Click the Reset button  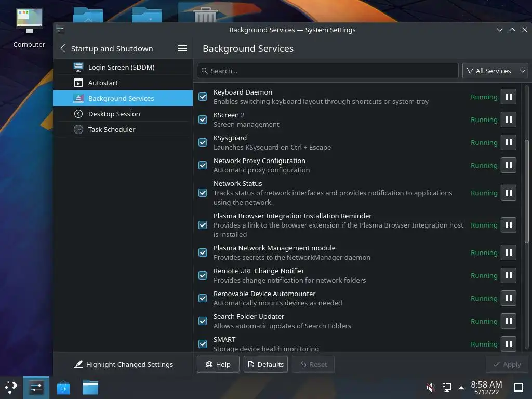pos(313,364)
